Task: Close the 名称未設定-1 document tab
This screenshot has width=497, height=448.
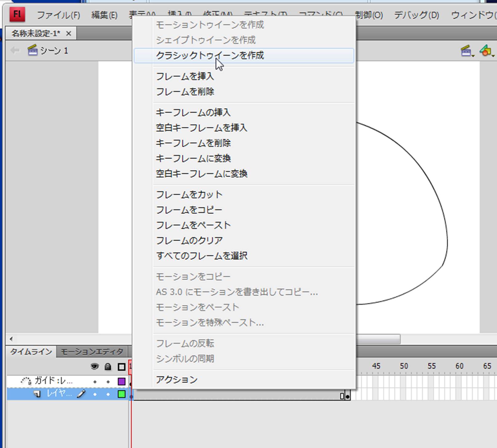Action: click(69, 33)
